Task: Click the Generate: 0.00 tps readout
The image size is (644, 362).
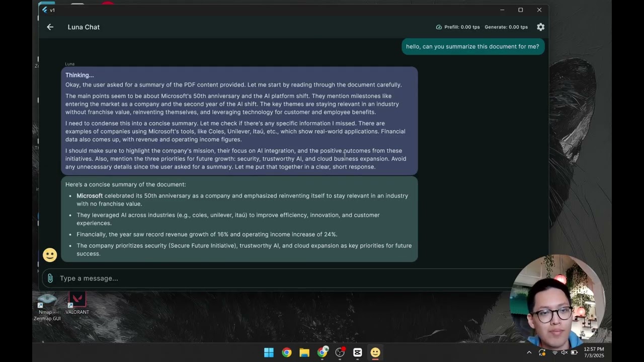Action: tap(506, 27)
